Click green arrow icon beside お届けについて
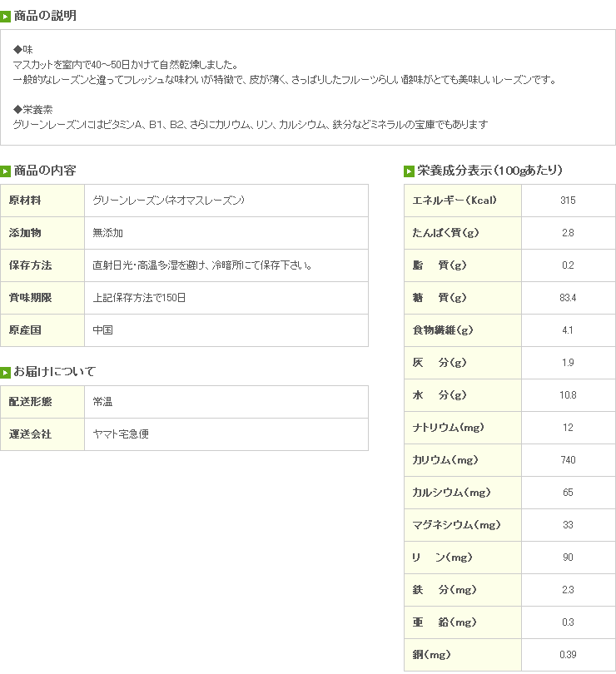 [x=5, y=373]
